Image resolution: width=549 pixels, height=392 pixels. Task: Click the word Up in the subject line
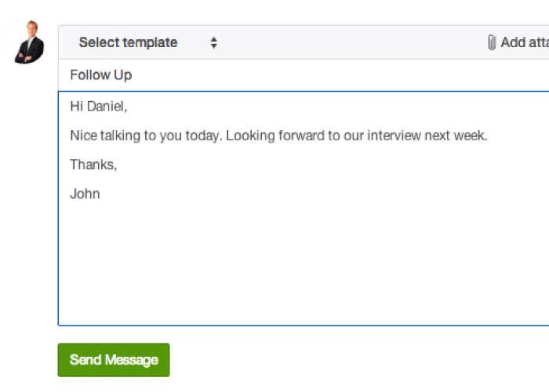pos(123,75)
